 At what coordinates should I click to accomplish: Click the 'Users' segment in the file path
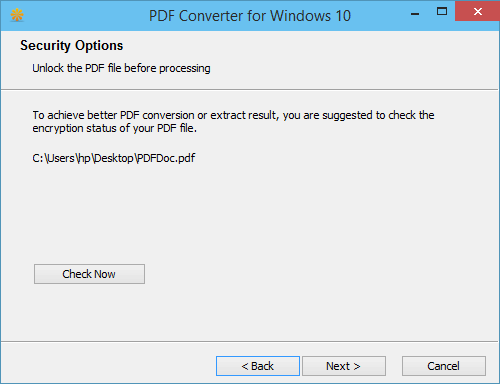pyautogui.click(x=61, y=158)
